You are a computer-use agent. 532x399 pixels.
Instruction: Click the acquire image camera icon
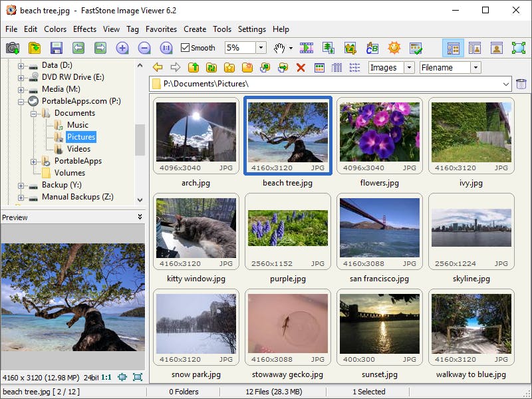pos(12,48)
